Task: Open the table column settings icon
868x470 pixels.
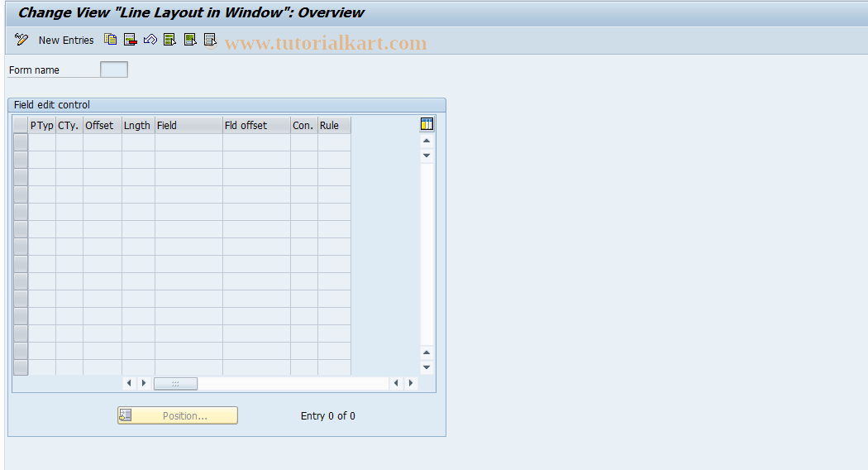Action: 427,124
